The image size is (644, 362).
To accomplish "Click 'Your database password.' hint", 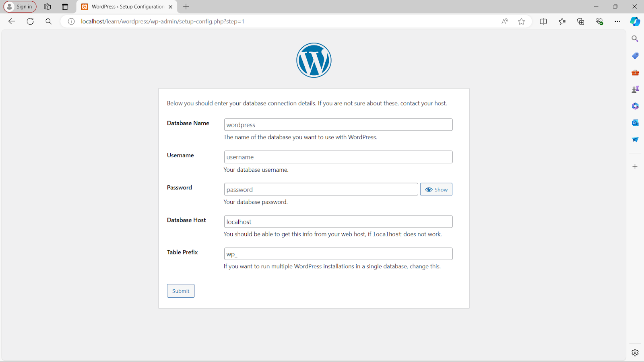I will coord(256,202).
